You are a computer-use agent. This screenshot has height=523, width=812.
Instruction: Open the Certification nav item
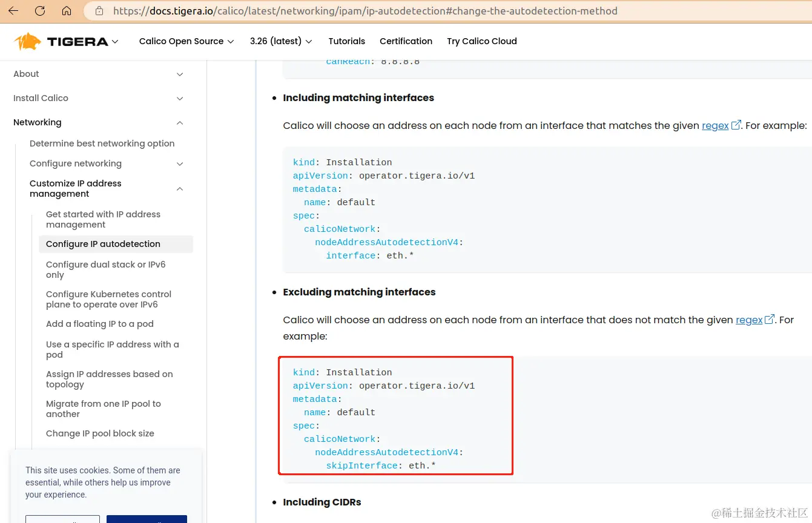pyautogui.click(x=406, y=41)
